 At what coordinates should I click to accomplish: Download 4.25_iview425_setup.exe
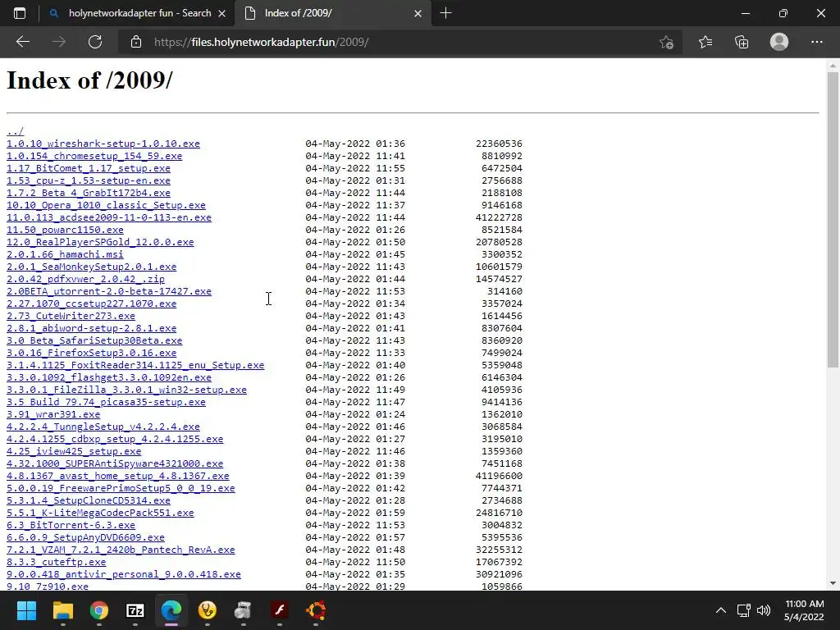(x=74, y=452)
